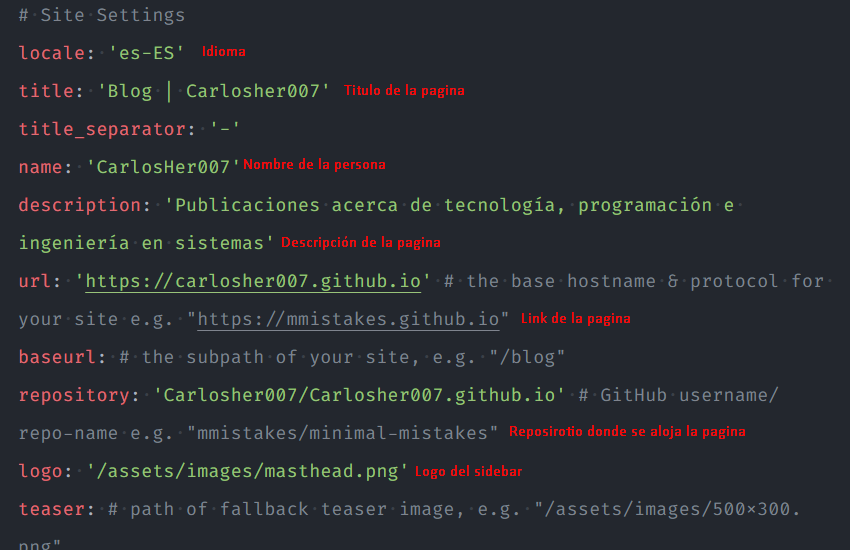This screenshot has height=550, width=850.
Task: Click the baseurl key
Action: 57,357
